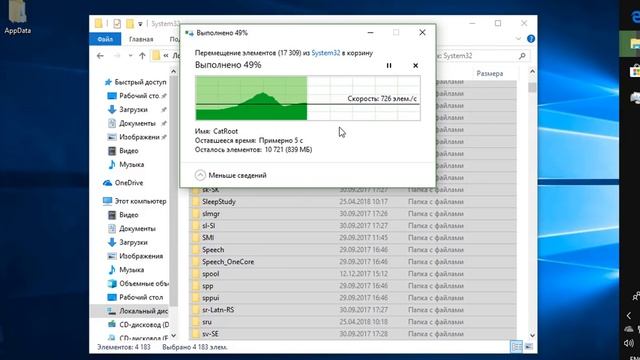
Task: Select CD-дисковод (D) in sidebar
Action: [x=138, y=325]
